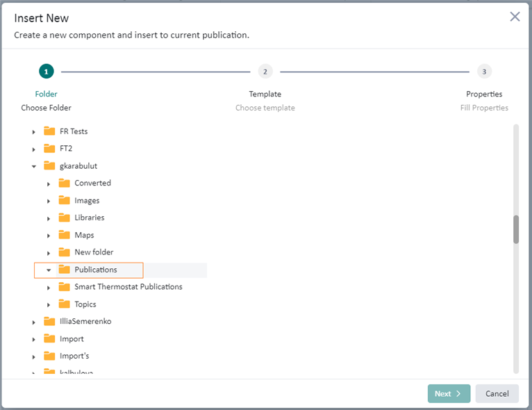
Task: Click step 3 circle in wizard
Action: 484,72
